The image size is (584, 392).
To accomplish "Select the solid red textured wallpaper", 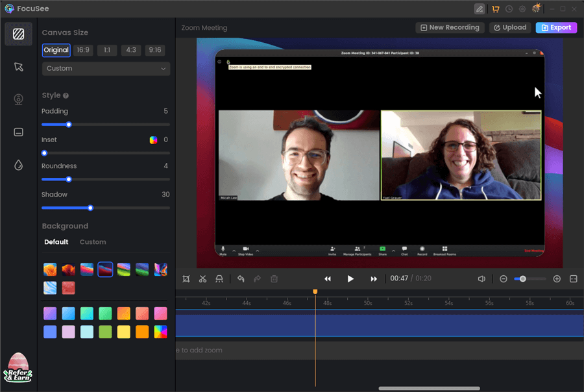I will (x=68, y=288).
